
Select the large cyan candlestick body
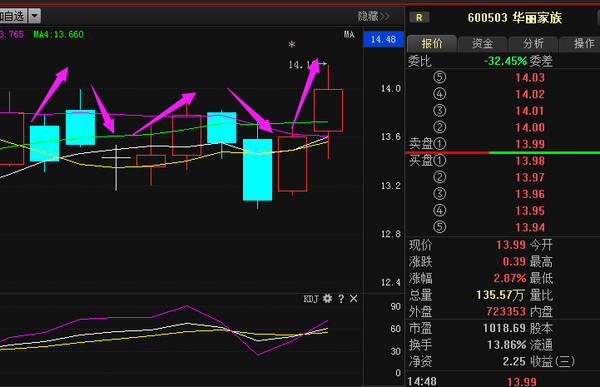click(x=258, y=170)
